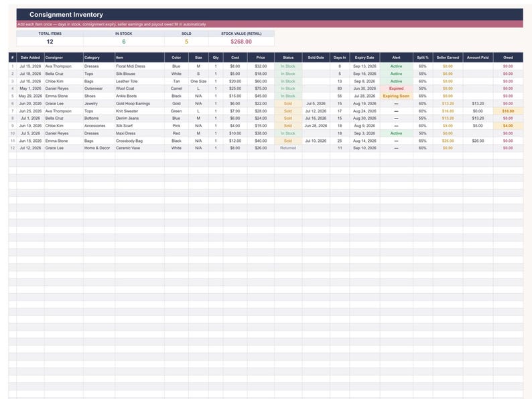The width and height of the screenshot is (532, 399).
Task: Click the 'Expiry Date' column header
Action: 364,58
